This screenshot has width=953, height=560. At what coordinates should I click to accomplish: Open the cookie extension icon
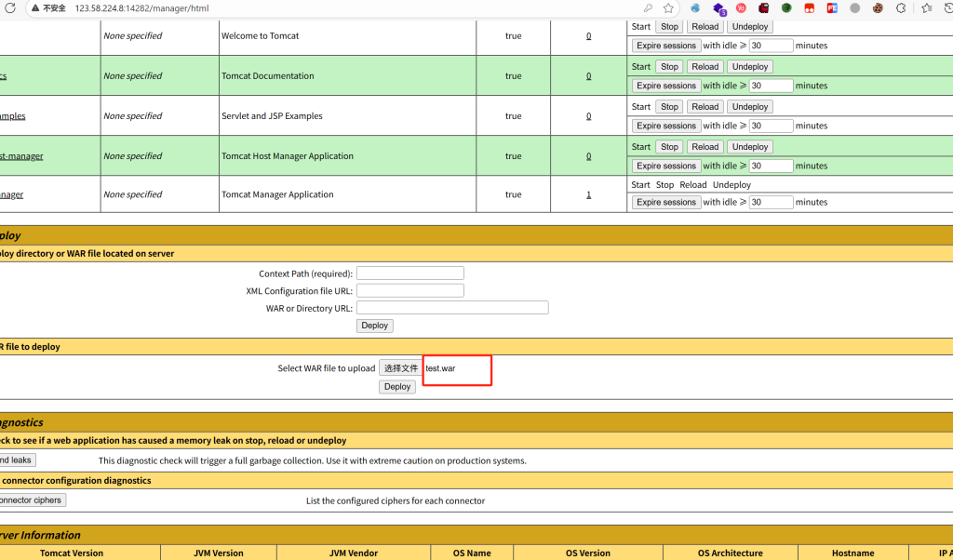[x=878, y=7]
